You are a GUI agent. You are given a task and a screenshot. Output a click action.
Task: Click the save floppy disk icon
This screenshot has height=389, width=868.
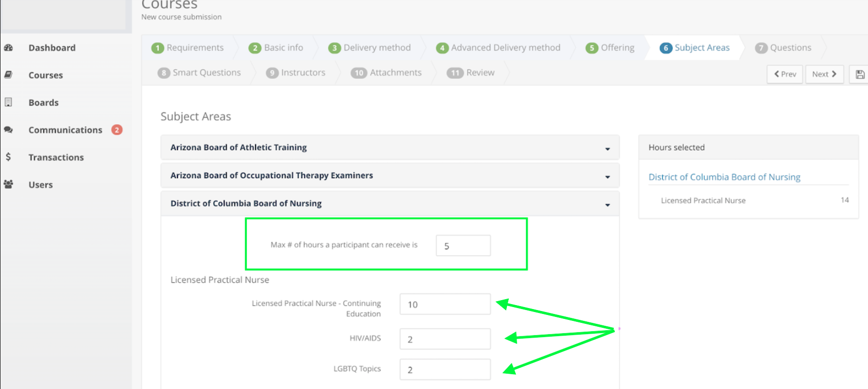(860, 74)
